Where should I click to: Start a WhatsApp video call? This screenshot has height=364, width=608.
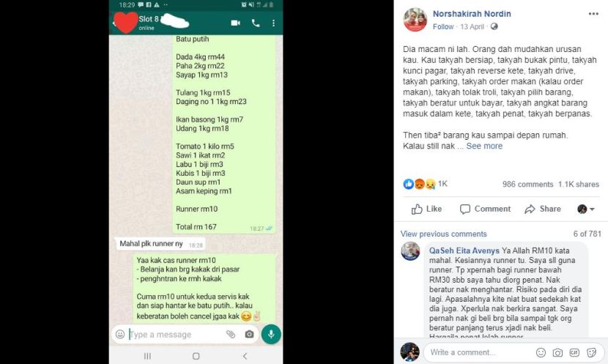coord(235,23)
